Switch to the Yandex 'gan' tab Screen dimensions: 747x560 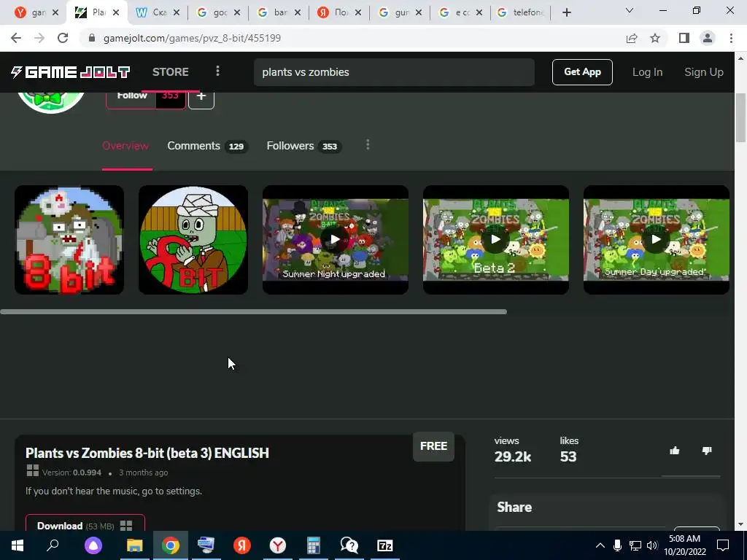pyautogui.click(x=36, y=13)
